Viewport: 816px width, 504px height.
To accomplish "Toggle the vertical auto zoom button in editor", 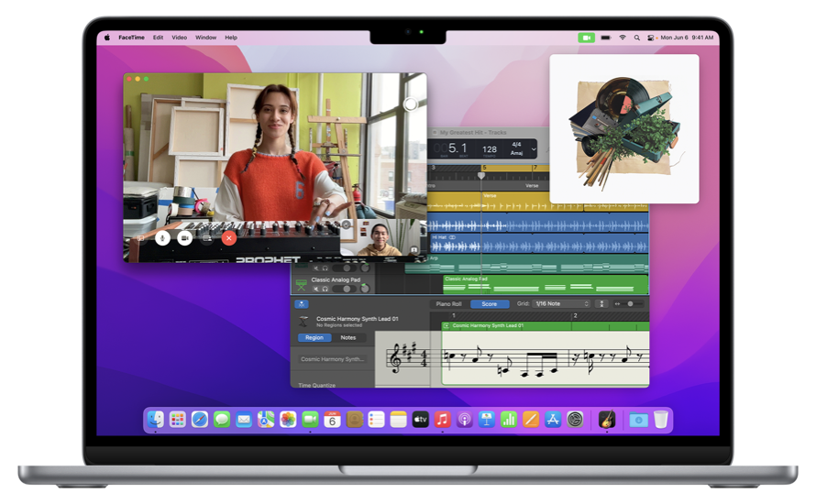I will [x=601, y=303].
